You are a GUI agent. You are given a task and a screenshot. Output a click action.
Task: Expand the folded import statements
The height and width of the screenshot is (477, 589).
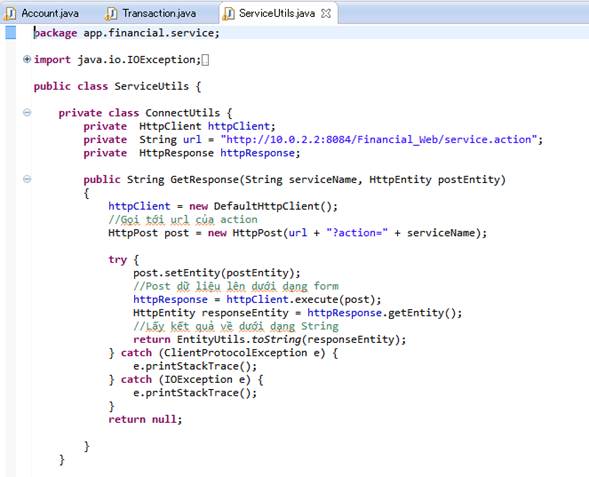[27, 59]
